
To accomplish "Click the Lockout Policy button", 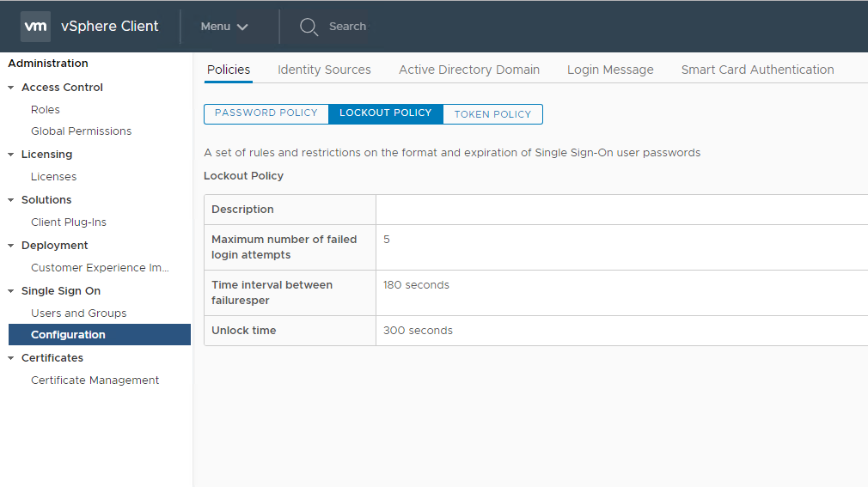I will point(386,113).
